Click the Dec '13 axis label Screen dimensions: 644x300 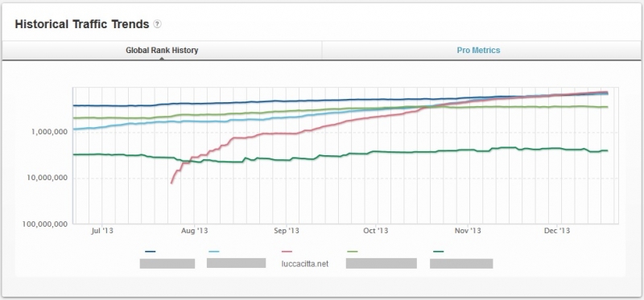[556, 231]
